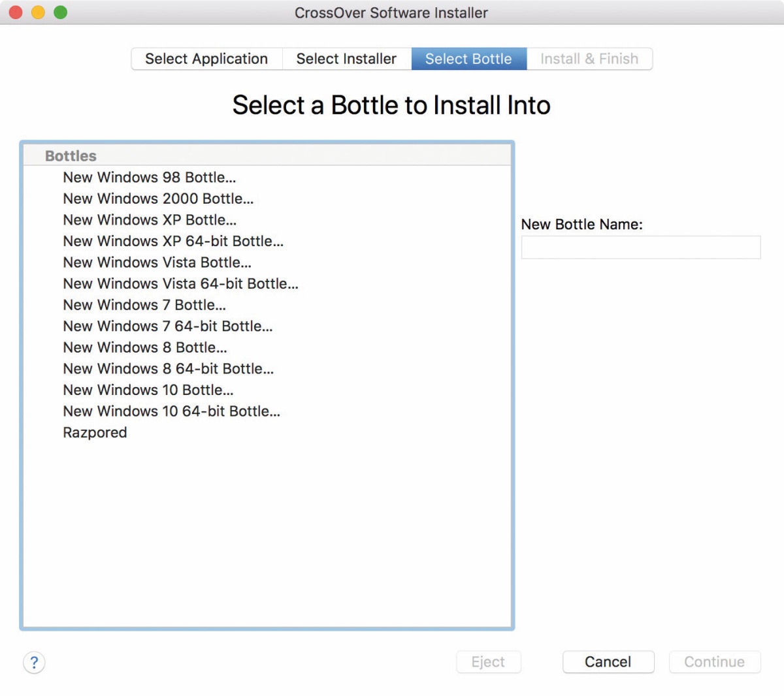This screenshot has width=784, height=696.
Task: Click in the New Bottle Name field
Action: coord(641,247)
